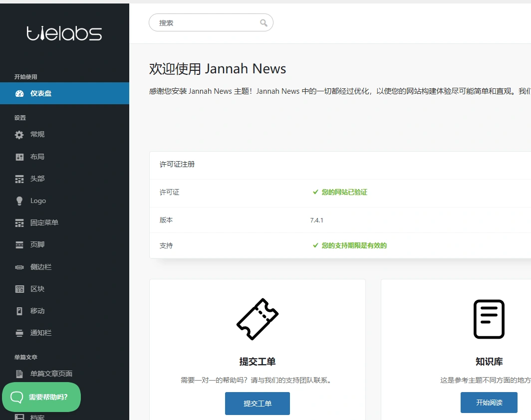The height and width of the screenshot is (420, 531).
Task: Select the 区块 blocks grid icon
Action: click(19, 289)
